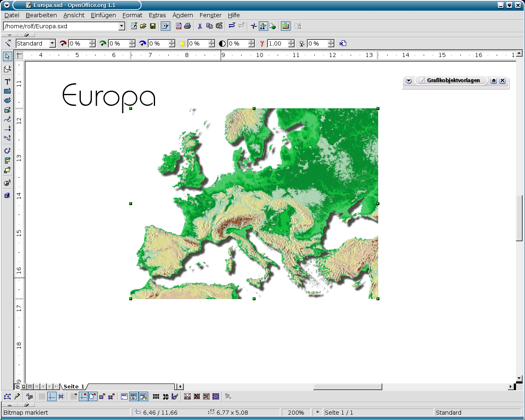Select the Connector tool
The image size is (525, 420).
[7, 138]
